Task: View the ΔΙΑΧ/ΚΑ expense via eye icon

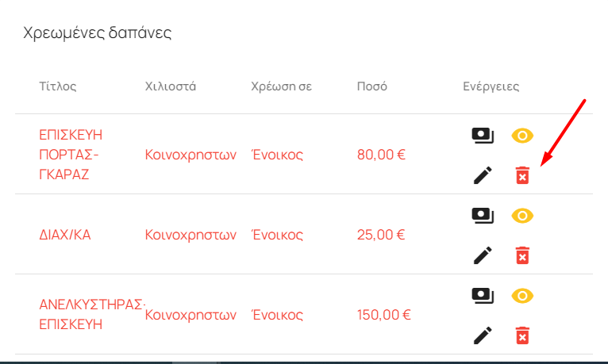Action: point(522,216)
